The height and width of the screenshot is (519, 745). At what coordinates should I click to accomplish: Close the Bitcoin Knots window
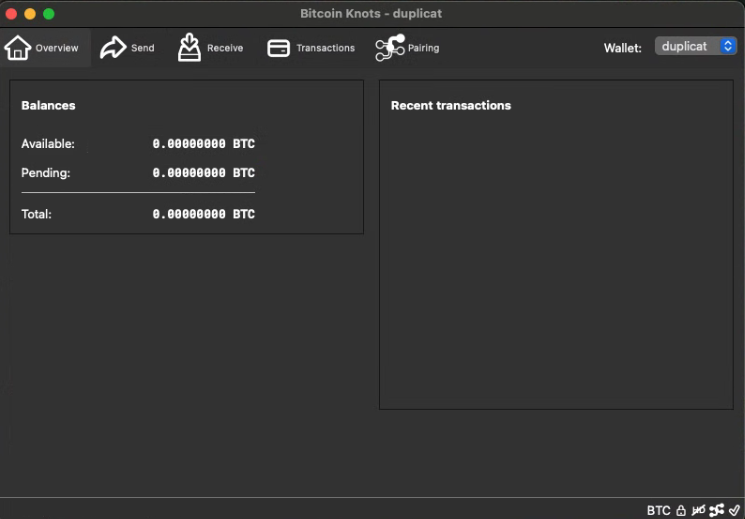point(11,14)
